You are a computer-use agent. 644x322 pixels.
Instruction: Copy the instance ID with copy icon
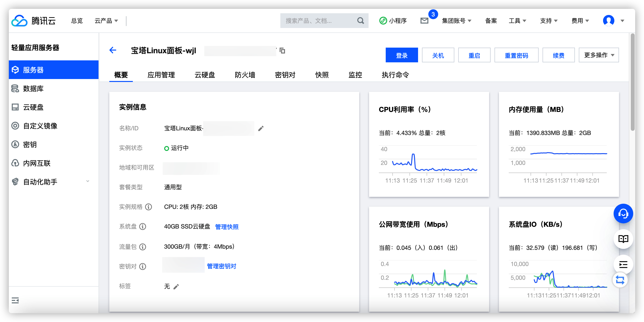pos(282,51)
